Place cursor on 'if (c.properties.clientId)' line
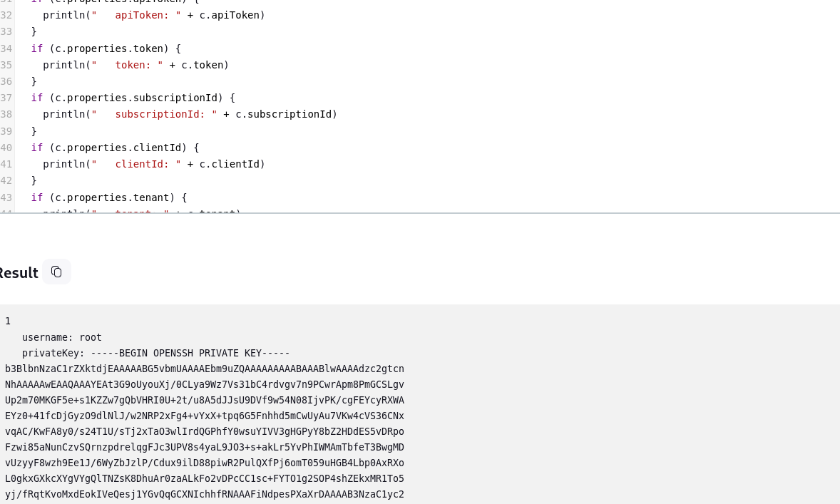This screenshot has width=840, height=504. (116, 148)
